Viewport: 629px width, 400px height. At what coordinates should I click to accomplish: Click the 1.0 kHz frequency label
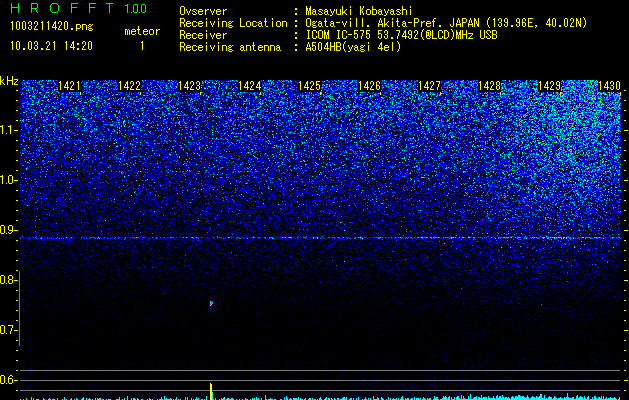point(8,180)
